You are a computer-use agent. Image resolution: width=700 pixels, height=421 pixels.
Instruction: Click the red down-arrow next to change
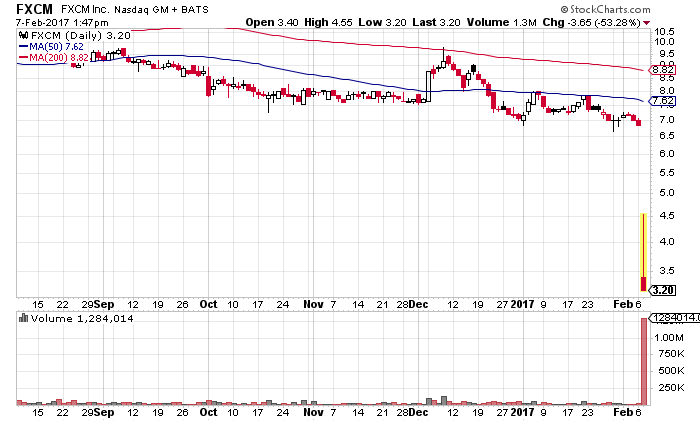point(646,23)
